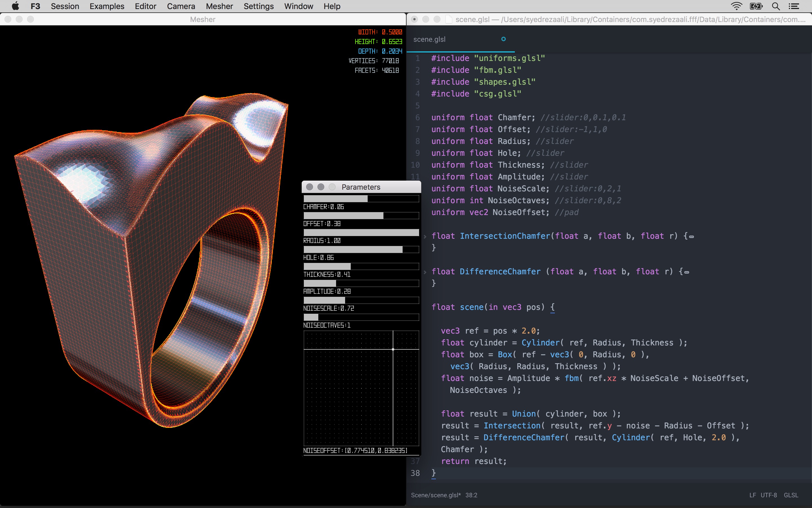This screenshot has width=812, height=508.
Task: Click the 'uniform float Chamfer' code line
Action: coord(528,118)
